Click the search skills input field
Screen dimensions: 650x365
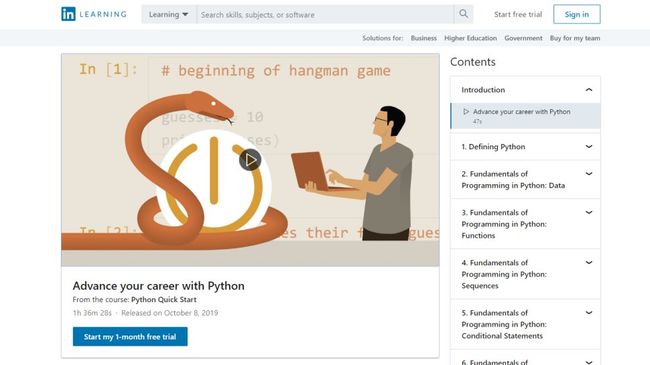pyautogui.click(x=325, y=14)
